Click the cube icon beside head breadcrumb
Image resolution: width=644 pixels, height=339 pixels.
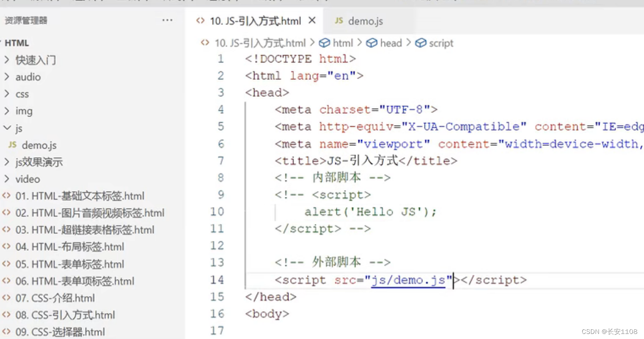372,43
